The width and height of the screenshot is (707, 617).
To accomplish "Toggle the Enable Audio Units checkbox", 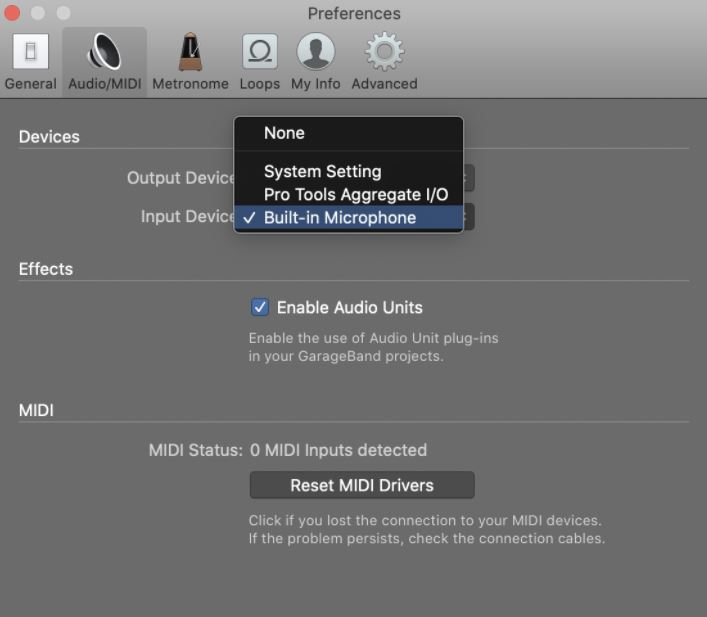I will (x=260, y=307).
